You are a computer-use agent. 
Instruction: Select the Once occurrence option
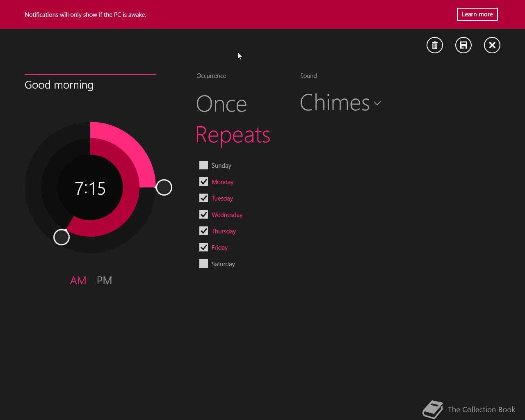click(x=221, y=104)
